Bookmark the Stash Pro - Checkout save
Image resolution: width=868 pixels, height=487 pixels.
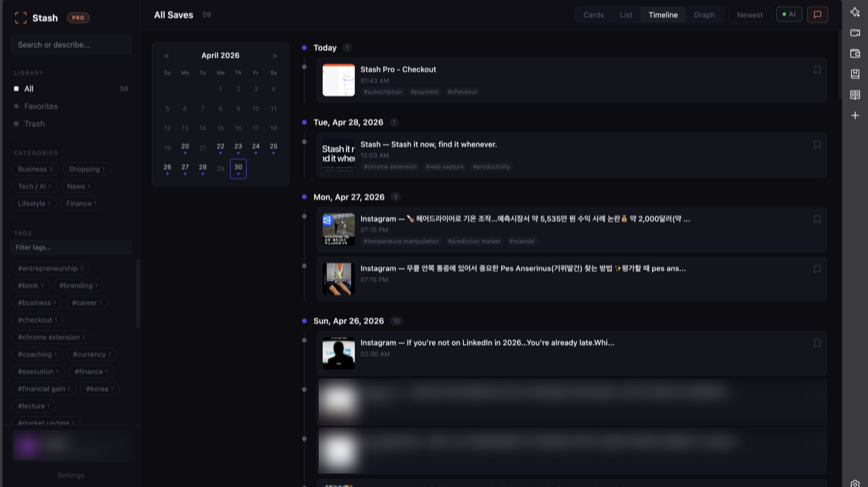click(817, 70)
